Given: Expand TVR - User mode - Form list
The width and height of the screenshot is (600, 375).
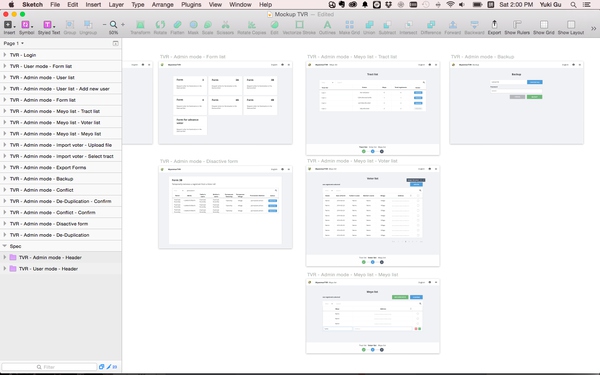Looking at the screenshot, I should pyautogui.click(x=5, y=66).
